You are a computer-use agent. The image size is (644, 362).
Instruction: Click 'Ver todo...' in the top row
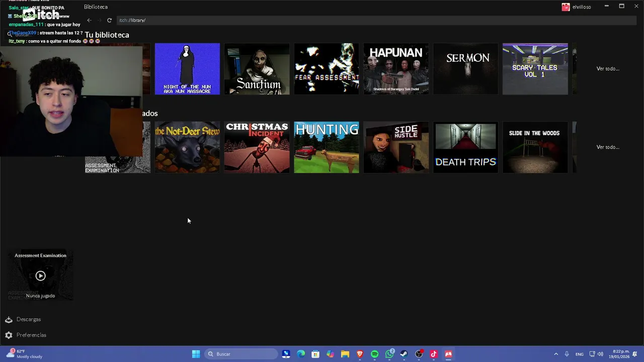(x=608, y=69)
